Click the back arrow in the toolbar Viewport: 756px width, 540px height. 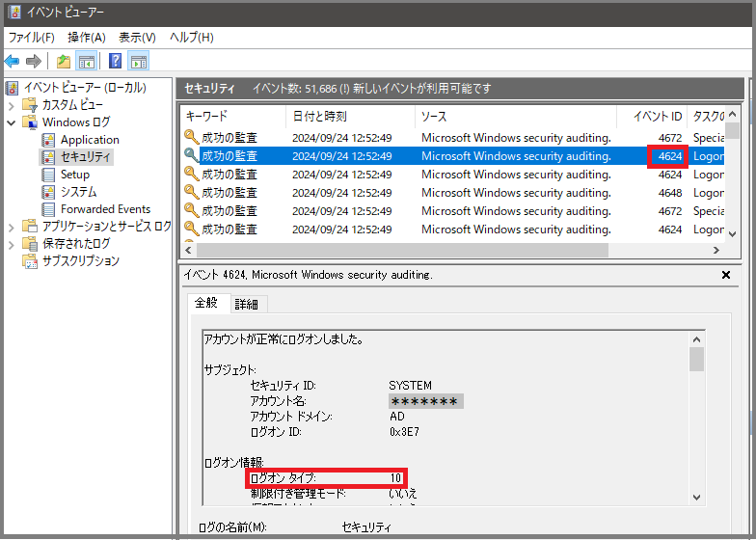(x=13, y=62)
